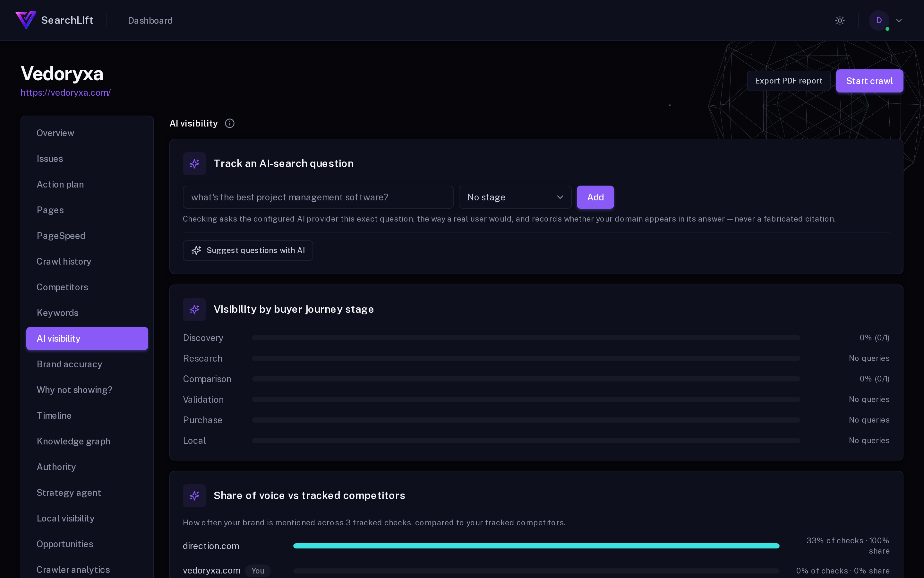The width and height of the screenshot is (924, 578).
Task: Open the user avatar D menu
Action: (879, 21)
